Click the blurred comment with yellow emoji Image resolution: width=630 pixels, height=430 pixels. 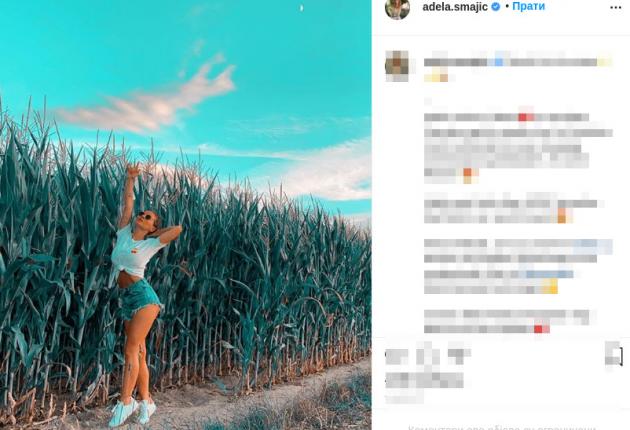[518, 266]
